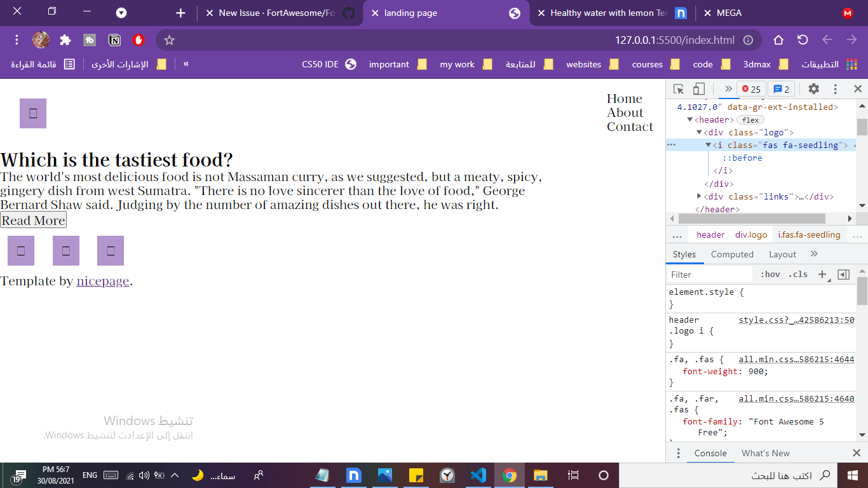Viewport: 868px width, 488px height.
Task: Show more style pane tabs
Action: click(814, 254)
